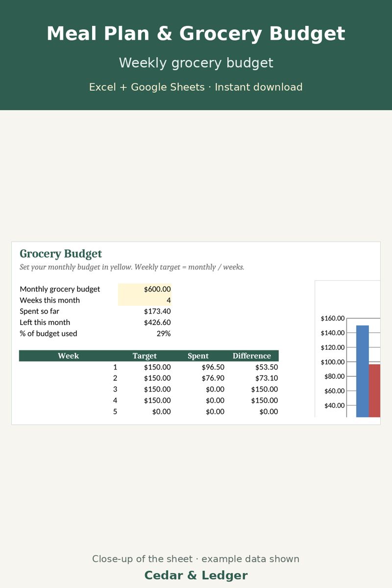Click the $426.60 remaining value
The width and height of the screenshot is (392, 588).
(157, 322)
